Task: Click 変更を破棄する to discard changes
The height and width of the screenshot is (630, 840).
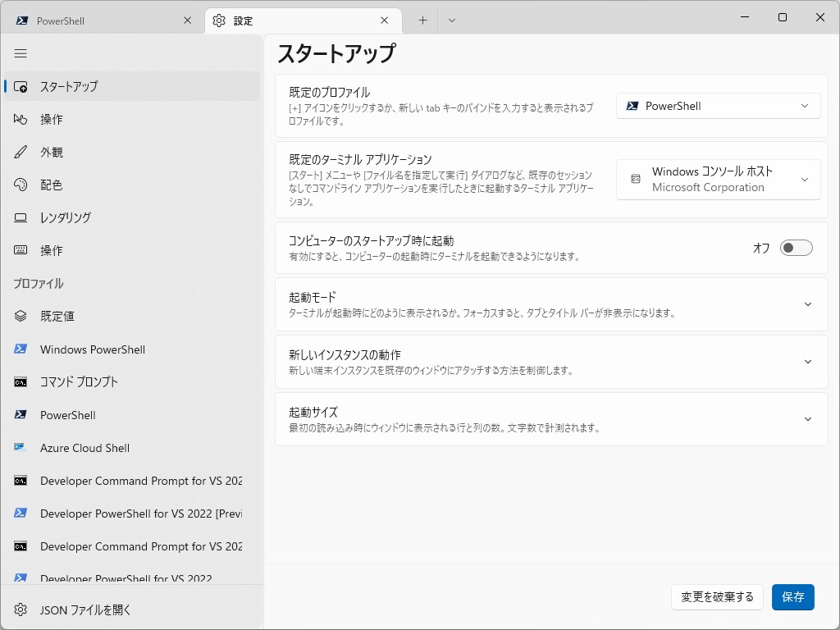Action: [x=717, y=597]
